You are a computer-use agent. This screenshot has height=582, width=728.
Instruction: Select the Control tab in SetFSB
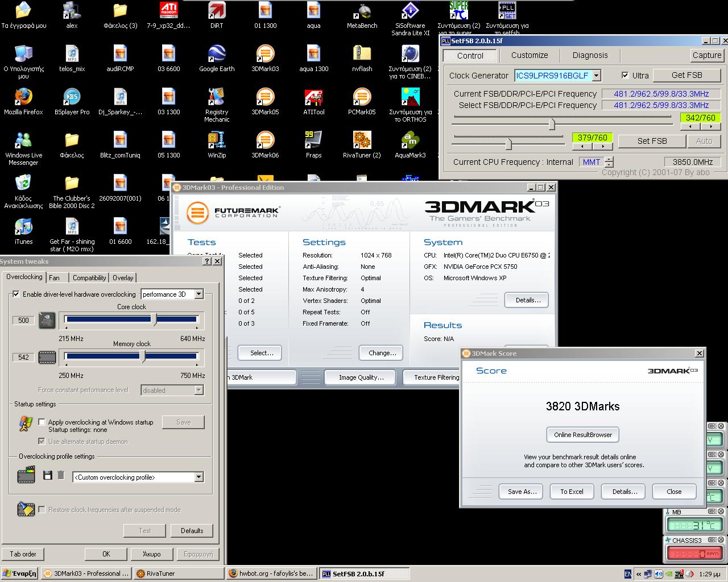tap(470, 56)
